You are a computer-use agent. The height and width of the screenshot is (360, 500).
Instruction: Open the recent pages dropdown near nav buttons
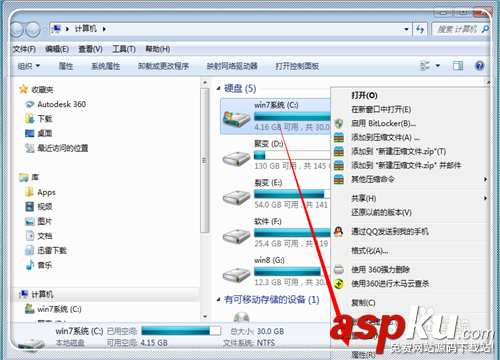tap(45, 30)
